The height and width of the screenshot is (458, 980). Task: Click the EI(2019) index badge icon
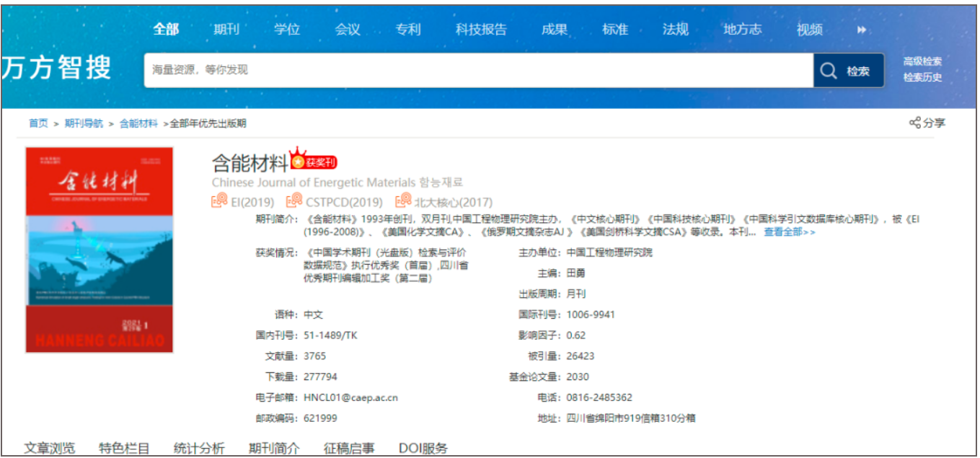click(219, 201)
